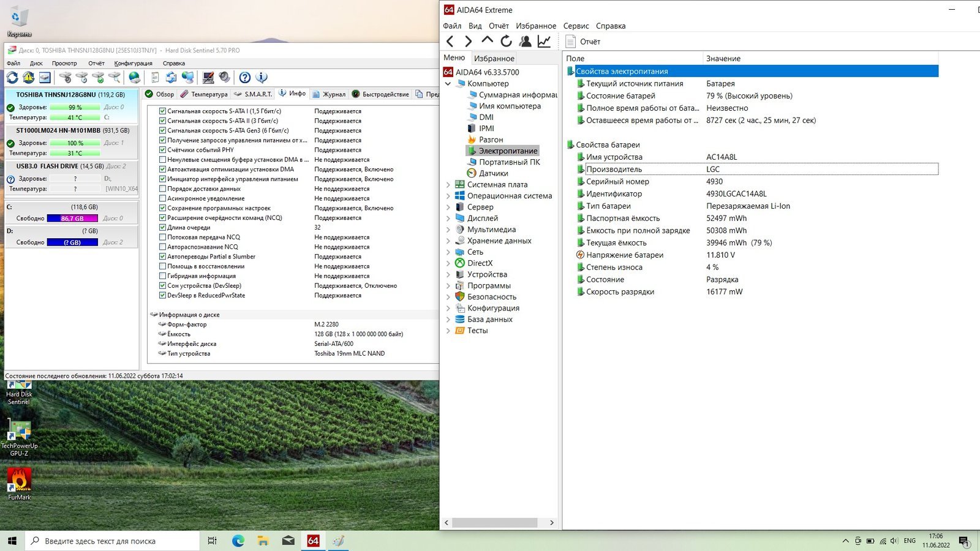Image resolution: width=980 pixels, height=551 pixels.
Task: Click the report document icon in Hard Disk Sentinel toolbar
Action: (155, 78)
